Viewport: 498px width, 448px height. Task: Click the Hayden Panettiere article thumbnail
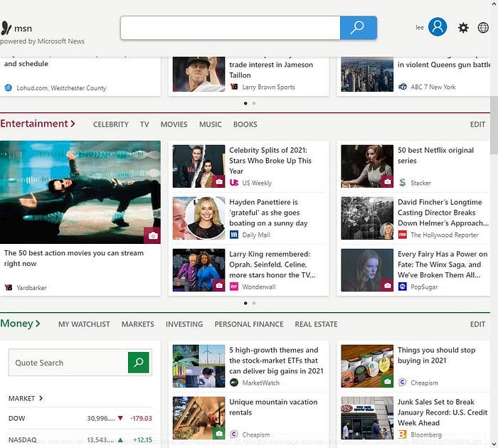tap(198, 218)
